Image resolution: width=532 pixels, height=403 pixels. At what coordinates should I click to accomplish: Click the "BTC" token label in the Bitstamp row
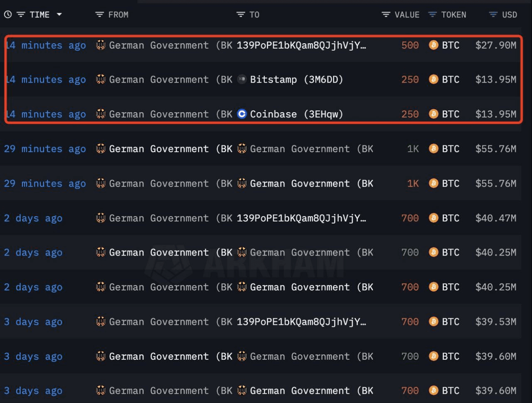451,79
